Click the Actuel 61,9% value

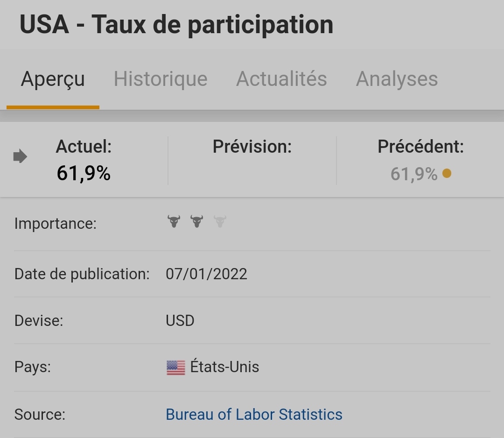84,174
